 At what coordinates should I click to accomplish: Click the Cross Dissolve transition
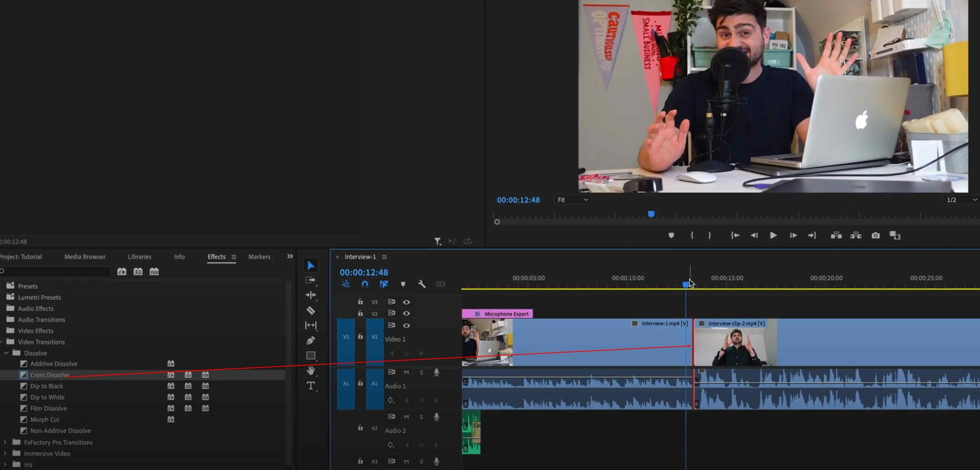[49, 374]
